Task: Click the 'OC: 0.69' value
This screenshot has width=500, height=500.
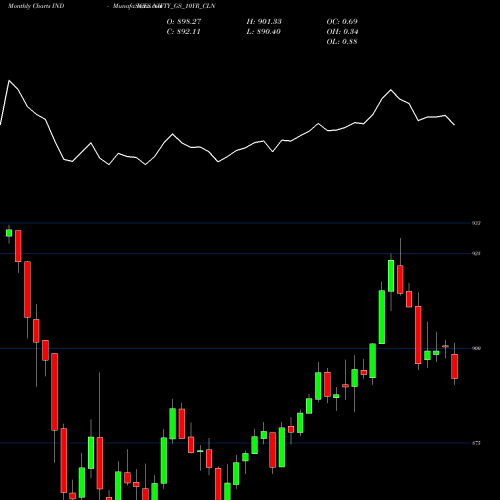Action: 342,22
